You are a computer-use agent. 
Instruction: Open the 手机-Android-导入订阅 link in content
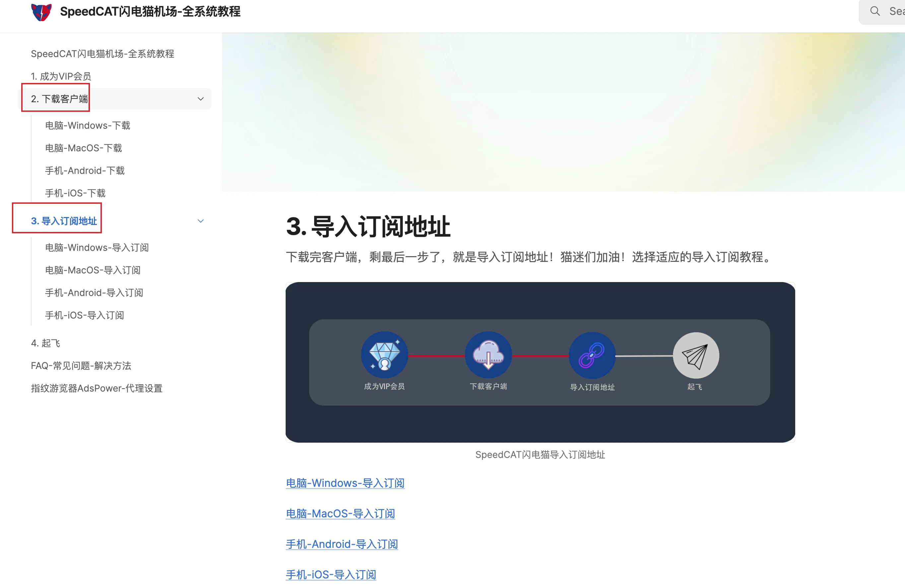pyautogui.click(x=341, y=544)
